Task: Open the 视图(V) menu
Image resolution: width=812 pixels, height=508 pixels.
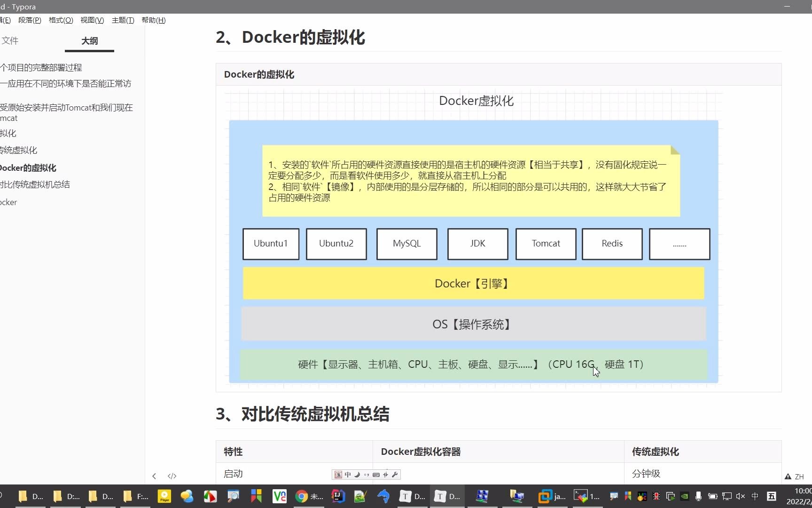Action: click(92, 20)
